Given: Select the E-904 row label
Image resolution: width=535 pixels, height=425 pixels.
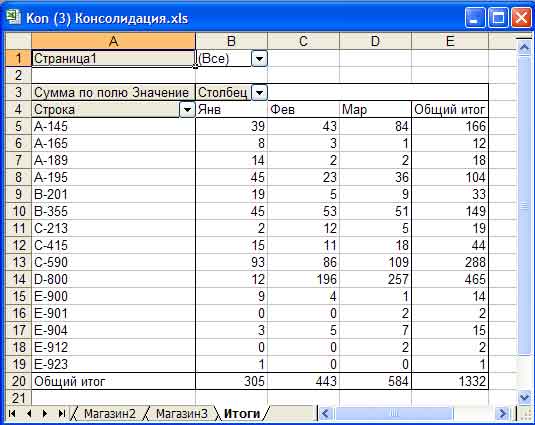Looking at the screenshot, I should click(113, 331).
